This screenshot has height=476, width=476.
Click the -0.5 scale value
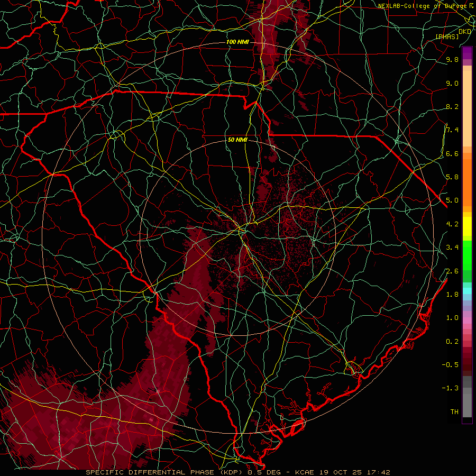pos(450,365)
